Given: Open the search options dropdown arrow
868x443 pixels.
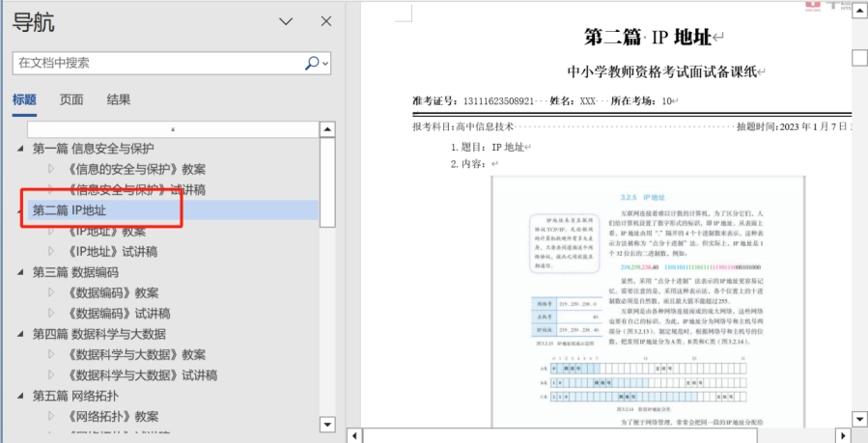Looking at the screenshot, I should pyautogui.click(x=325, y=64).
